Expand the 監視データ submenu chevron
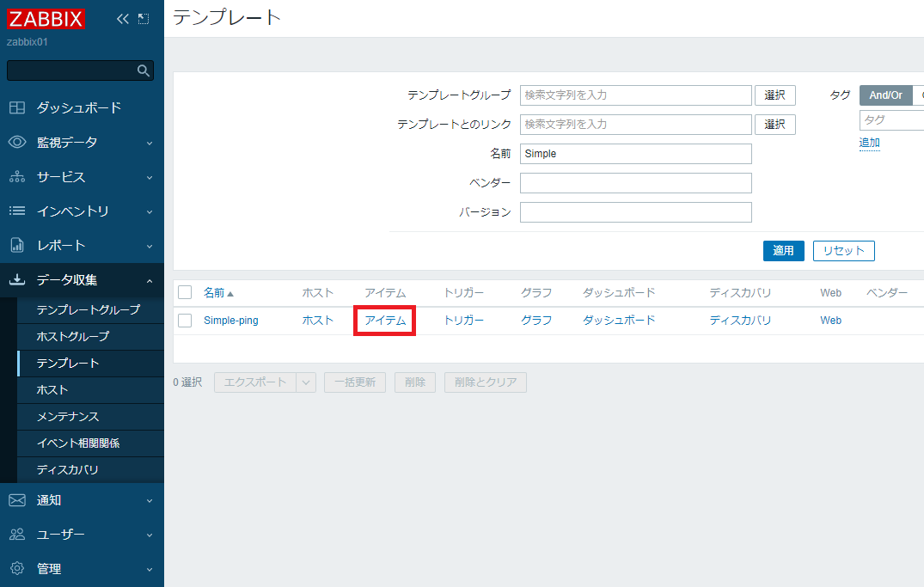The height and width of the screenshot is (587, 924). 151,142
